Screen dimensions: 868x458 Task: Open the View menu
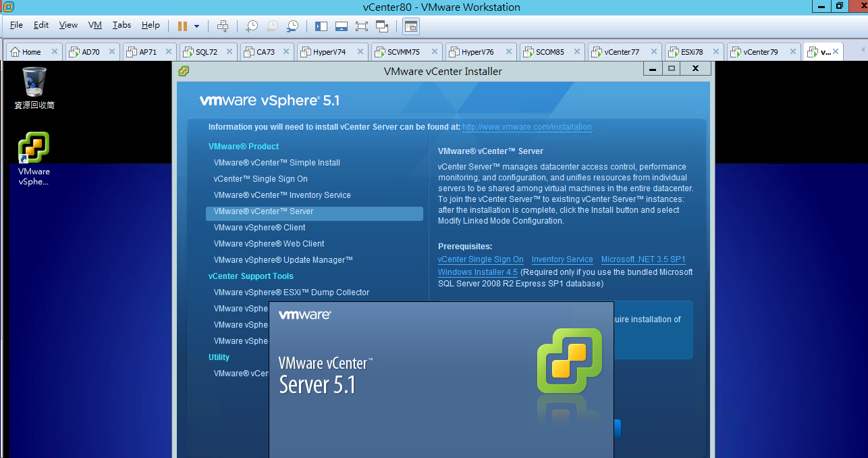(68, 25)
